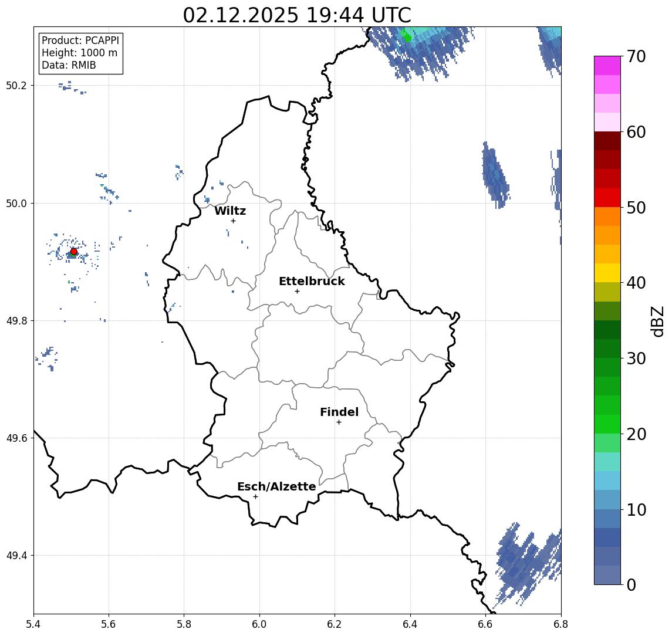Click the Findel label
Viewport: 672px width, 636px height.
[x=339, y=412]
